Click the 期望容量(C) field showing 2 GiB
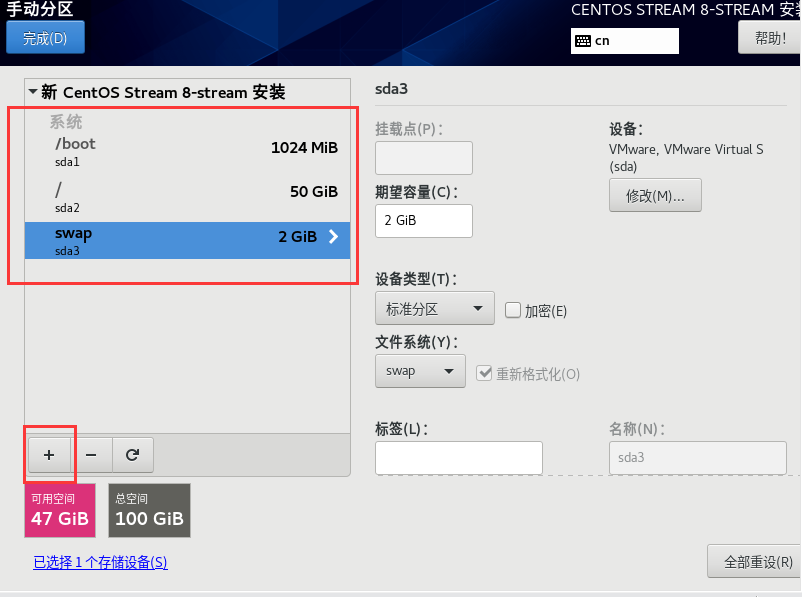802x597 pixels. click(x=424, y=221)
